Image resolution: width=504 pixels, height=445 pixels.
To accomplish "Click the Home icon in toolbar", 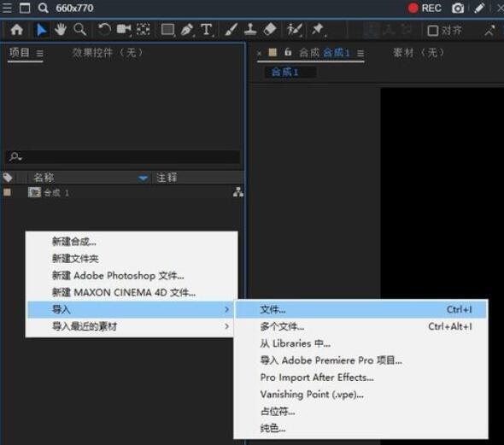I will coord(17,30).
